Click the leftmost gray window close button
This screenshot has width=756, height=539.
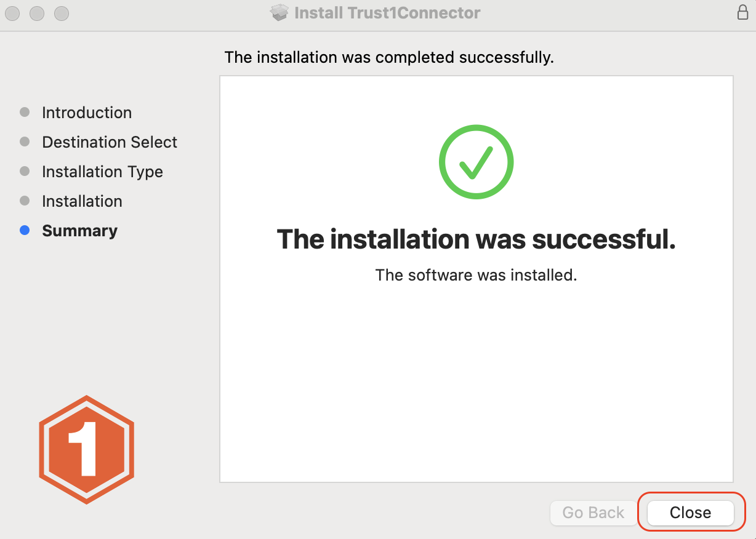(x=12, y=13)
